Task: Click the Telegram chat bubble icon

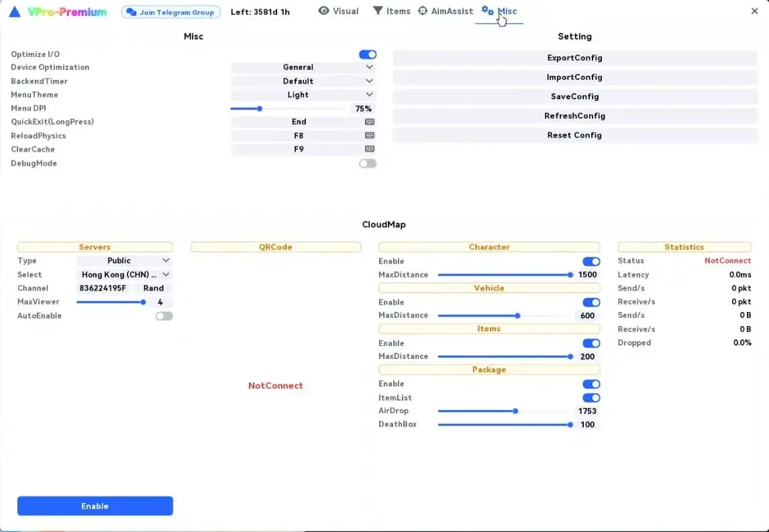Action: point(131,12)
